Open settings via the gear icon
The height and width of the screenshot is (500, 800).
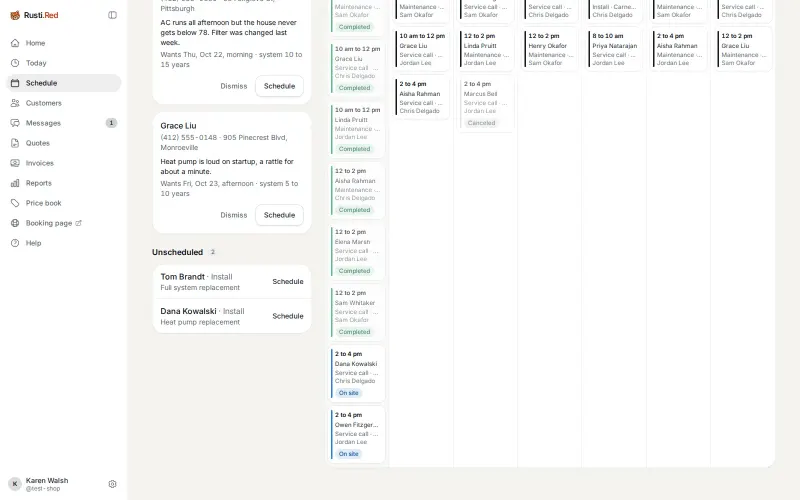point(112,484)
